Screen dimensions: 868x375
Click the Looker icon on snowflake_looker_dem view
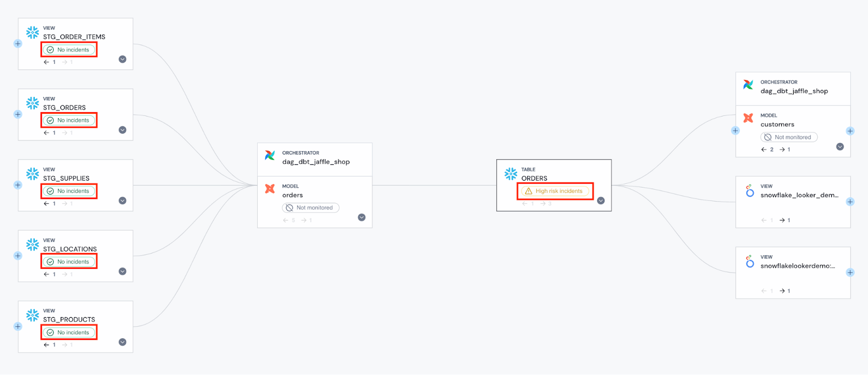750,191
